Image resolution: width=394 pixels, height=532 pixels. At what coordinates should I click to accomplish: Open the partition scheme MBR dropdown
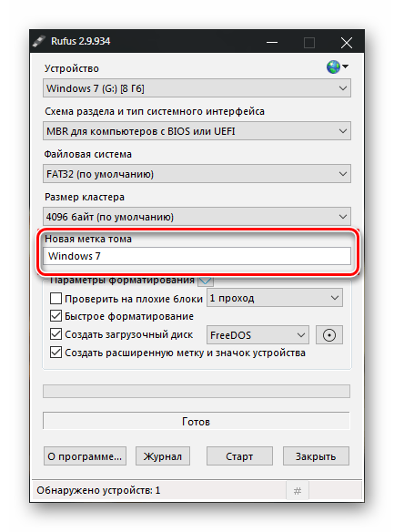click(x=197, y=131)
